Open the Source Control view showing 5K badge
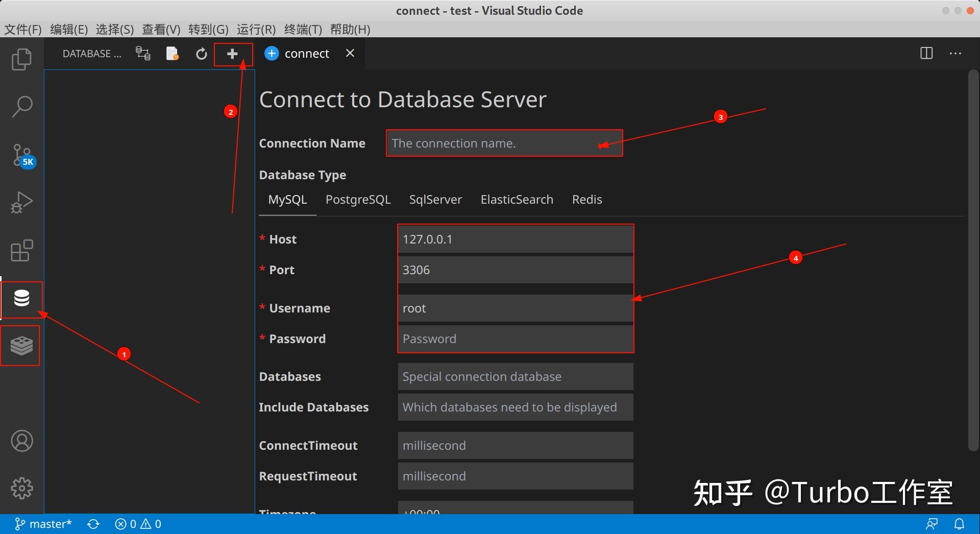The image size is (980, 534). tap(21, 156)
